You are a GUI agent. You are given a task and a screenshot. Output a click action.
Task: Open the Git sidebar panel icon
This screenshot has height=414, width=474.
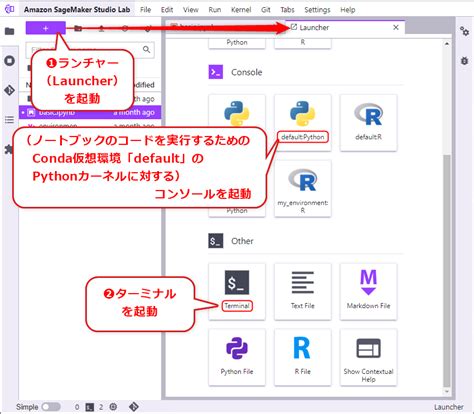tap(10, 90)
